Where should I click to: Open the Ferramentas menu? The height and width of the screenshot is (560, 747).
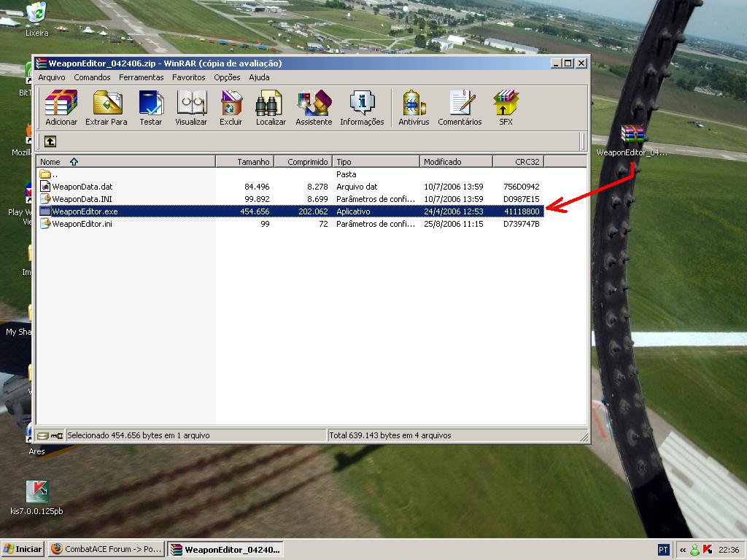coord(141,77)
